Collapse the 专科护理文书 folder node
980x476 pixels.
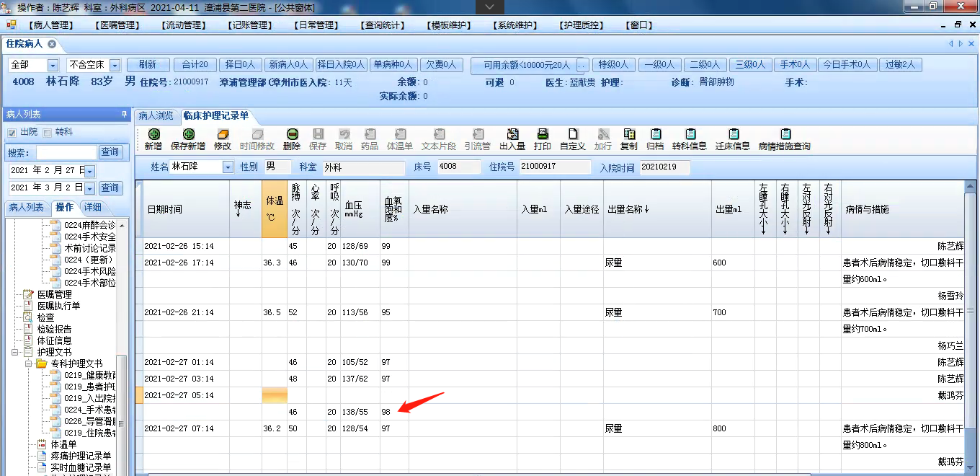(29, 363)
